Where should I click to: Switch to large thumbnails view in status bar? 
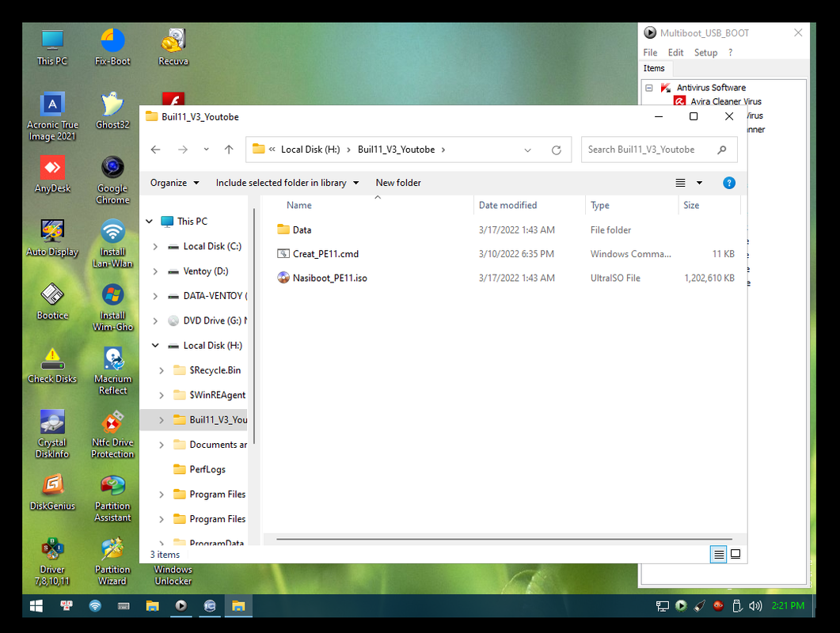(x=735, y=555)
